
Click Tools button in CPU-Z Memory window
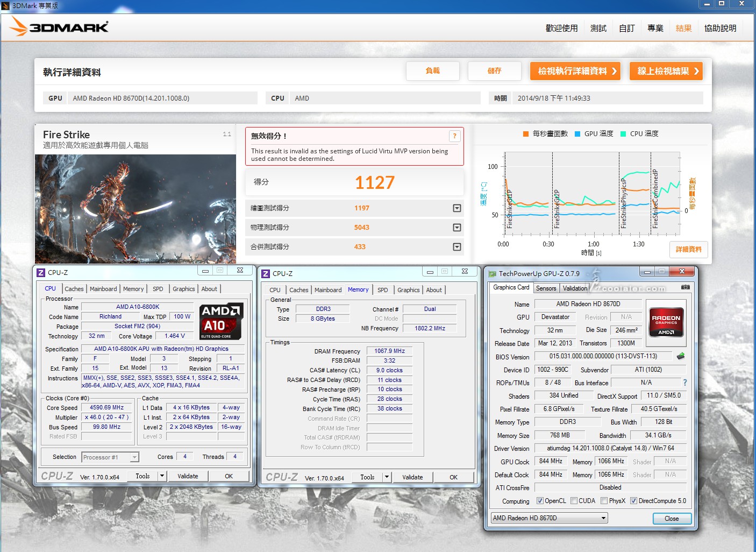pos(367,477)
